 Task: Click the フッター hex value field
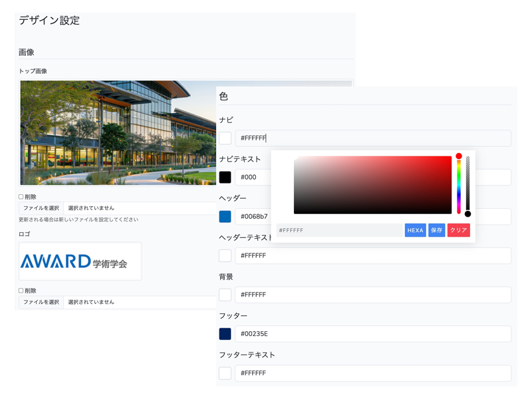click(x=372, y=334)
